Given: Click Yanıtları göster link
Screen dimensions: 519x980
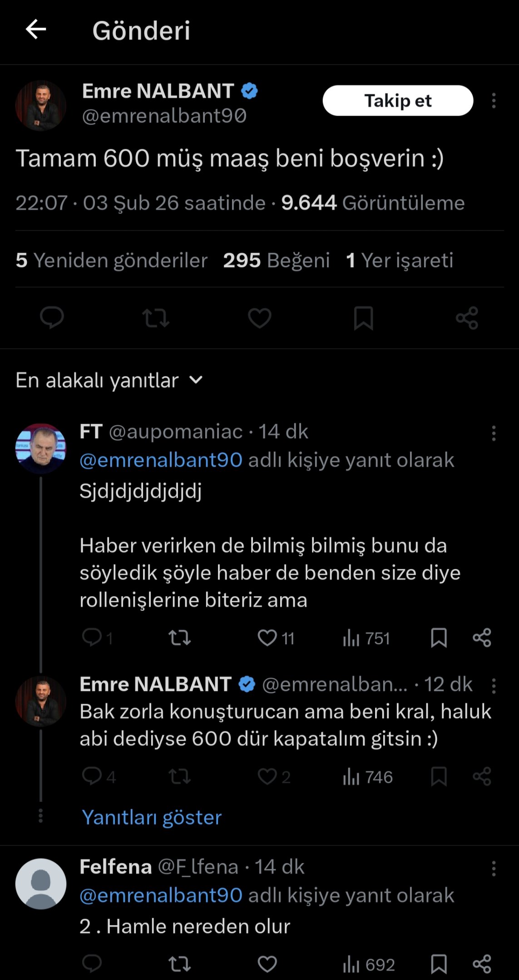Looking at the screenshot, I should click(x=152, y=818).
